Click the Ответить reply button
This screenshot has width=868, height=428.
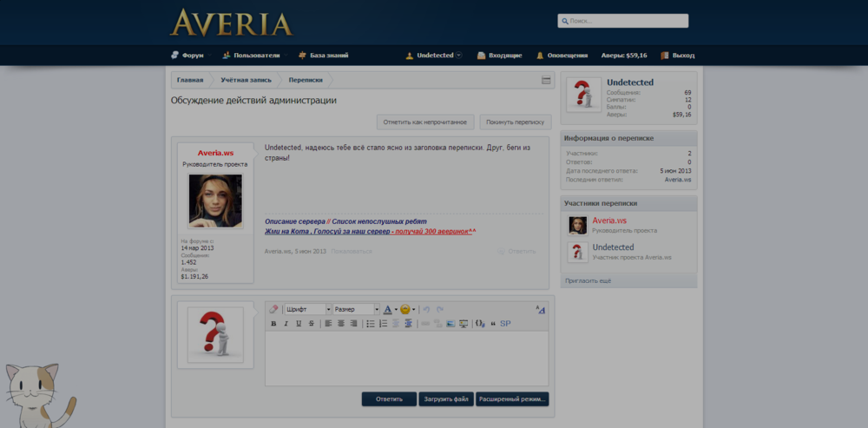point(389,399)
